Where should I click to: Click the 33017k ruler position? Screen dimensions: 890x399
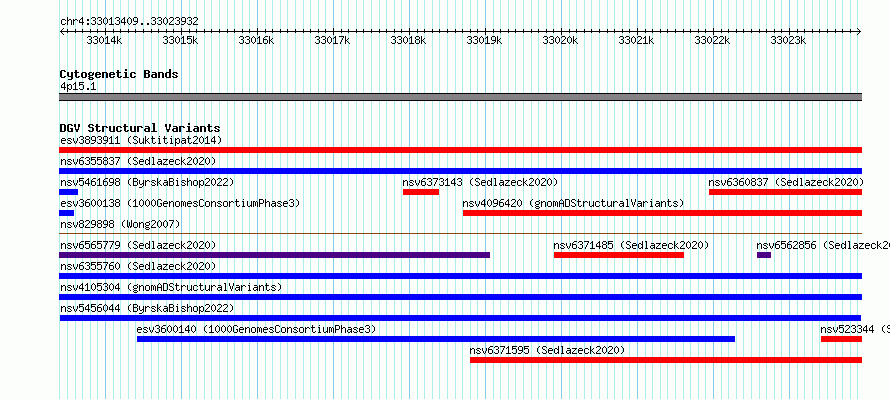332,40
